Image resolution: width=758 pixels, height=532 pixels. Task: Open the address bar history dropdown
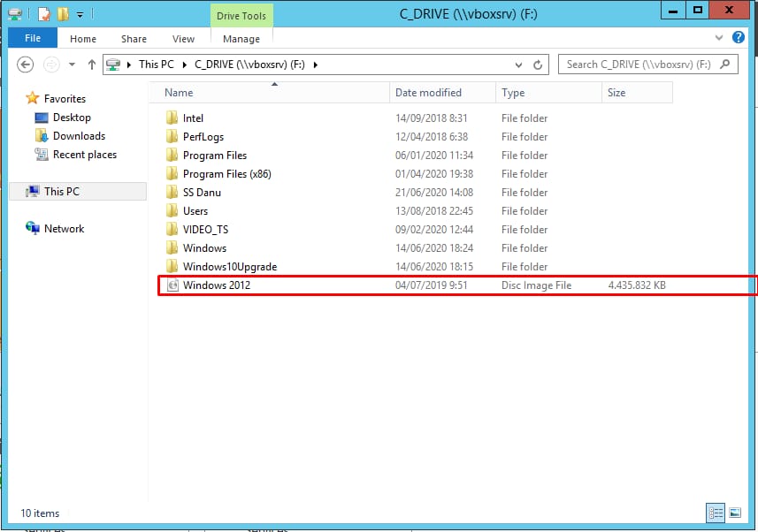(518, 65)
